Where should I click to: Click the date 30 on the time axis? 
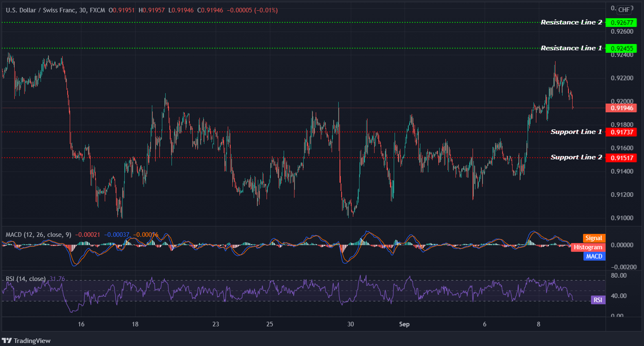[350, 324]
